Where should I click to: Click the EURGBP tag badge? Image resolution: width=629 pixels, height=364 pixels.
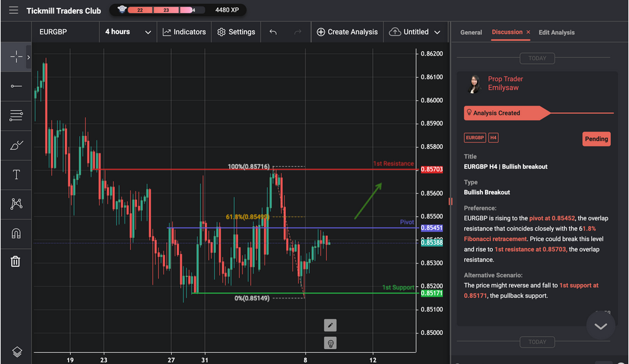tap(475, 137)
